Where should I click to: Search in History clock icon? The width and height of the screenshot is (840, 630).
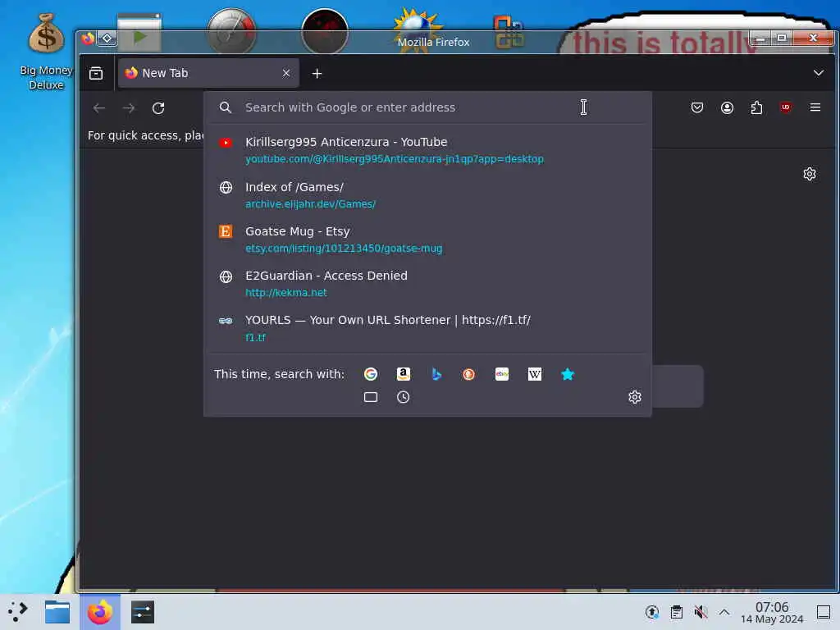pyautogui.click(x=404, y=397)
